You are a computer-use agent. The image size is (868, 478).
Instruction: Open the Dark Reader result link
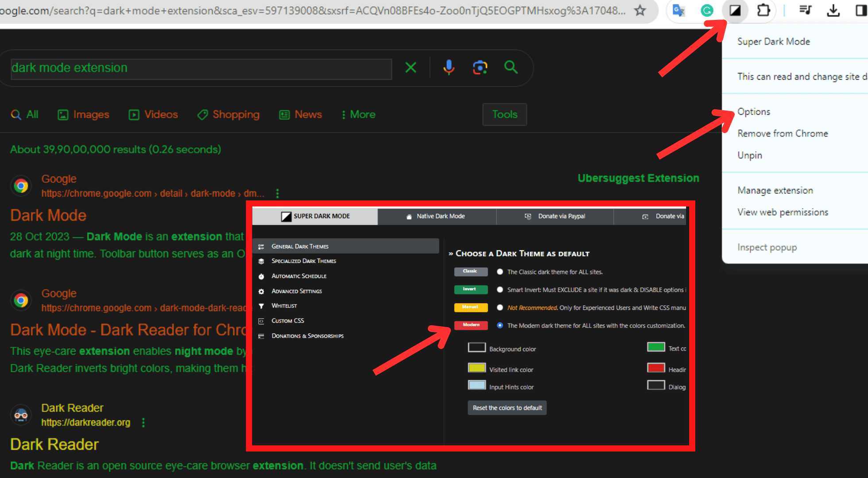54,444
